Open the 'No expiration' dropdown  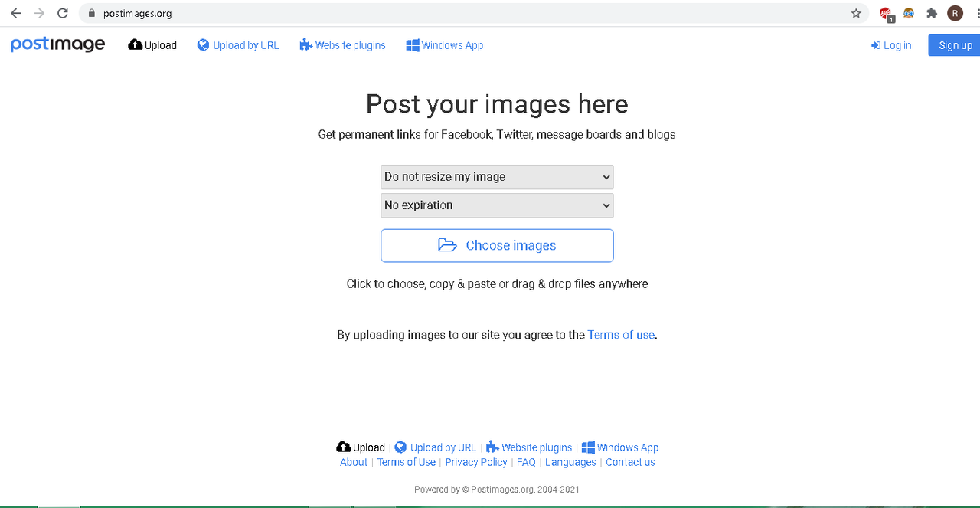(497, 205)
